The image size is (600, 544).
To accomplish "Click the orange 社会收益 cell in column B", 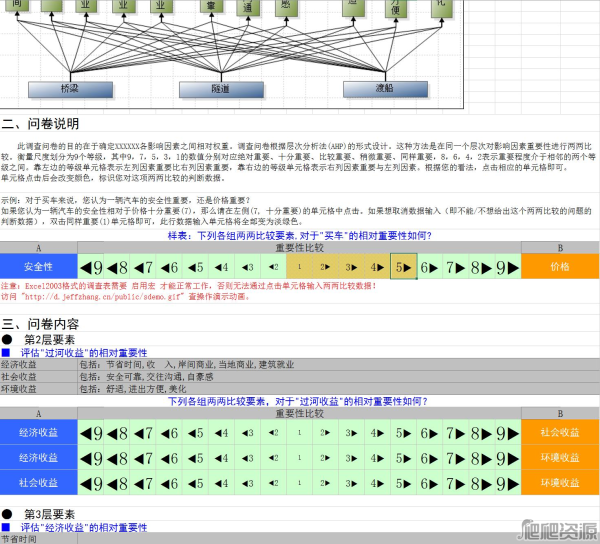I will pyautogui.click(x=560, y=432).
